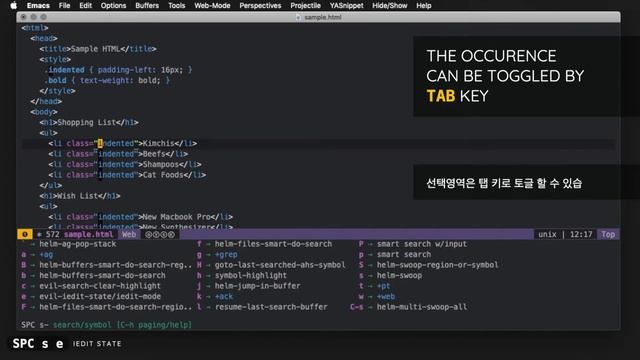Select helm-buffers-smart-do-search-reg.. entry
The height and width of the screenshot is (360, 640).
pyautogui.click(x=116, y=265)
